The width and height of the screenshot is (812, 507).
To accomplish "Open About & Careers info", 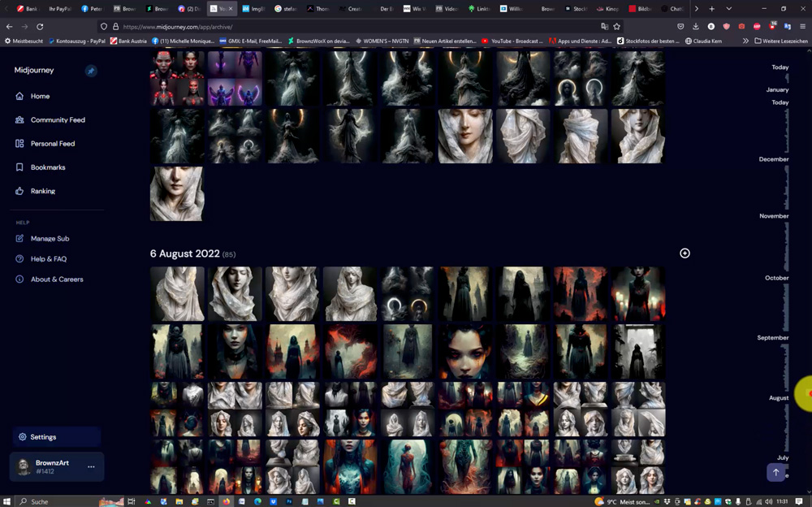I will click(x=56, y=279).
